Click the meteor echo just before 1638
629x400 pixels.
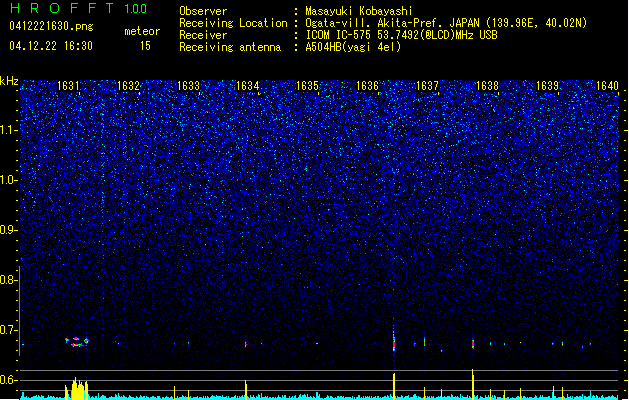click(x=473, y=343)
